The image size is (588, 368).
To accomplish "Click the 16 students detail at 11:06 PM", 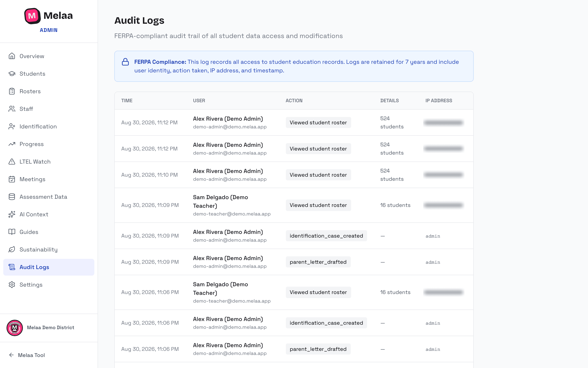I will 395,292.
